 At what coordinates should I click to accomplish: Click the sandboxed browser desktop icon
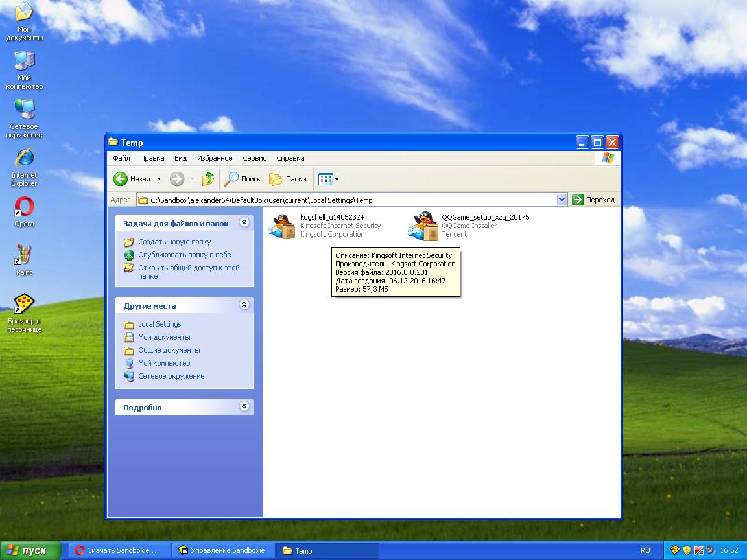24,304
